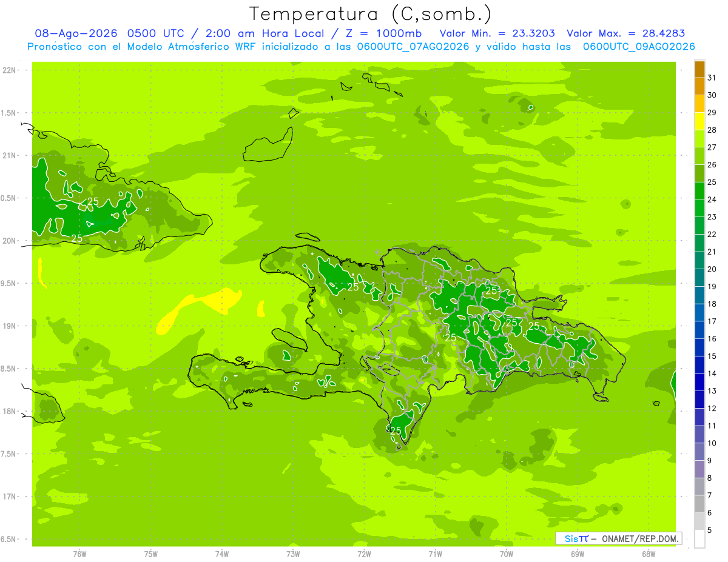Click the valid-until time "0600UTC_09AGO2026"

click(x=639, y=47)
